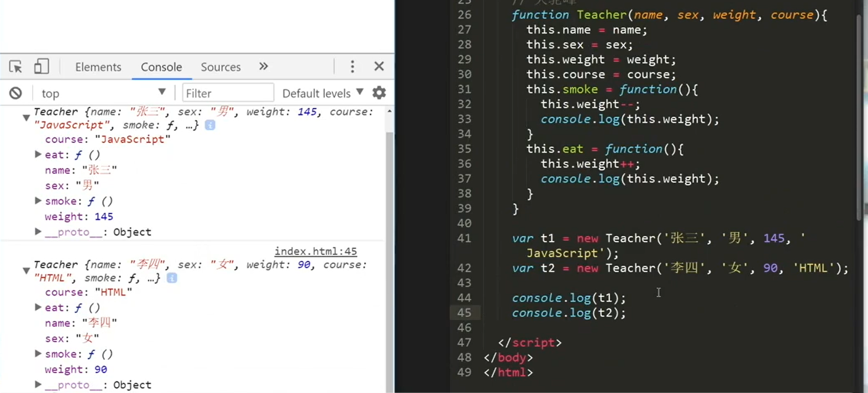The width and height of the screenshot is (868, 393).
Task: Open the top context dropdown
Action: (103, 93)
